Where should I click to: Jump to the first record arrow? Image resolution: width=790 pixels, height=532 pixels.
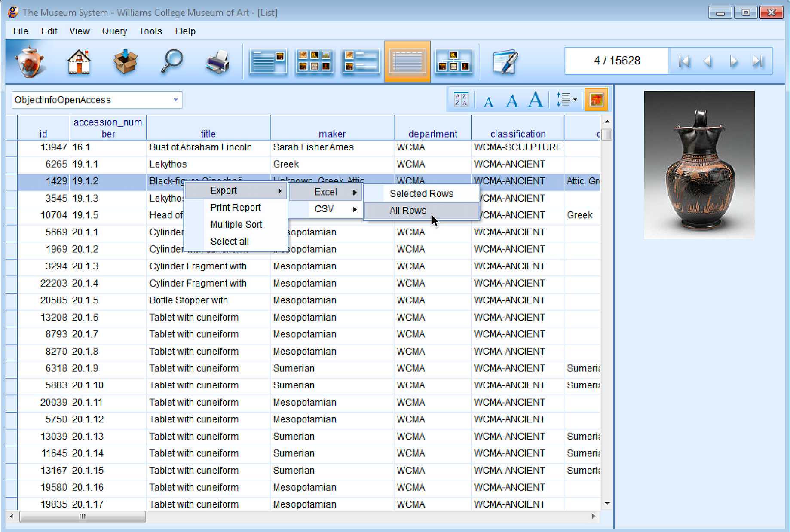[x=684, y=61]
